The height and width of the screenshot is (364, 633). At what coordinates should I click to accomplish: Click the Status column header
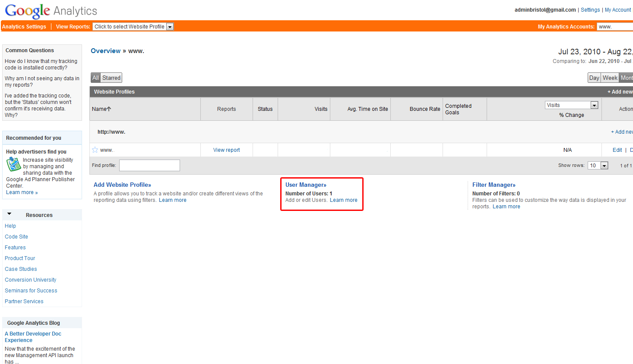(265, 109)
